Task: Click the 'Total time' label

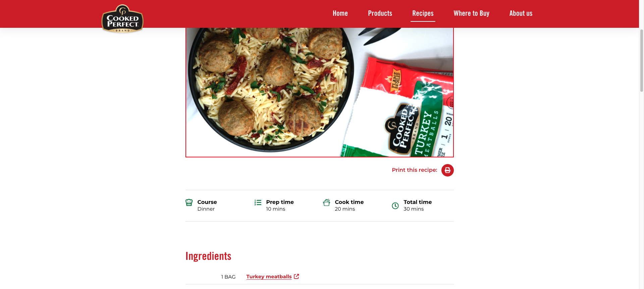Action: tap(418, 202)
